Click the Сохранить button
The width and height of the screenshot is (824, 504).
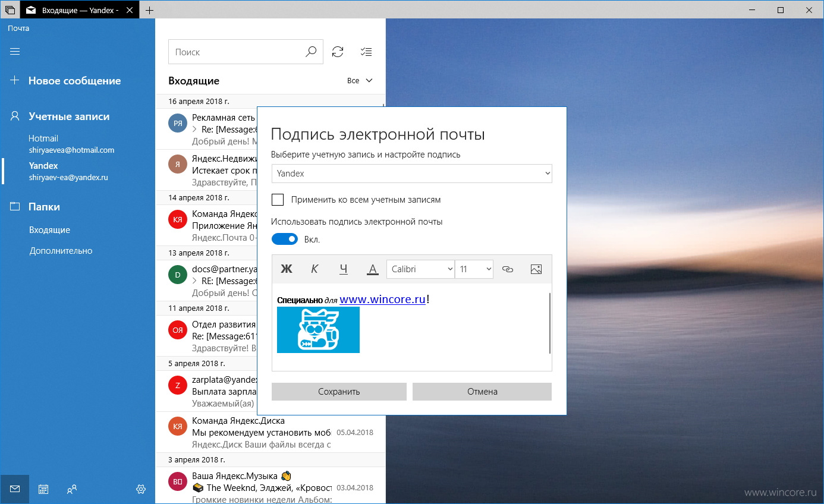[339, 392]
